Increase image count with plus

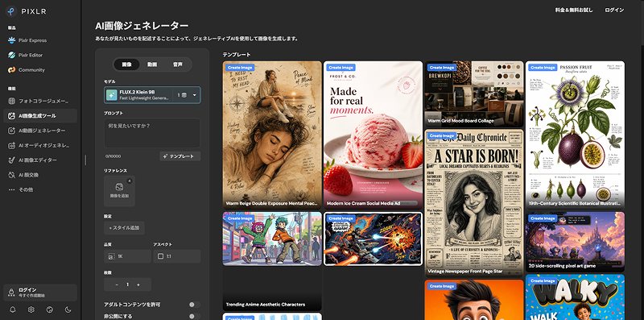click(x=138, y=285)
